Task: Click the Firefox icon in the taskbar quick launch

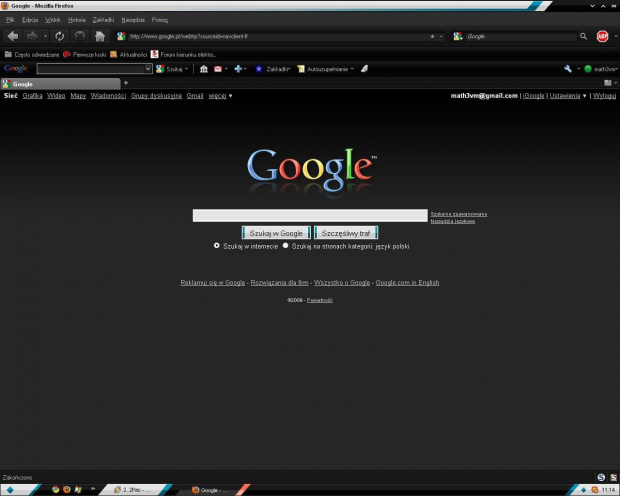Action: [x=66, y=490]
